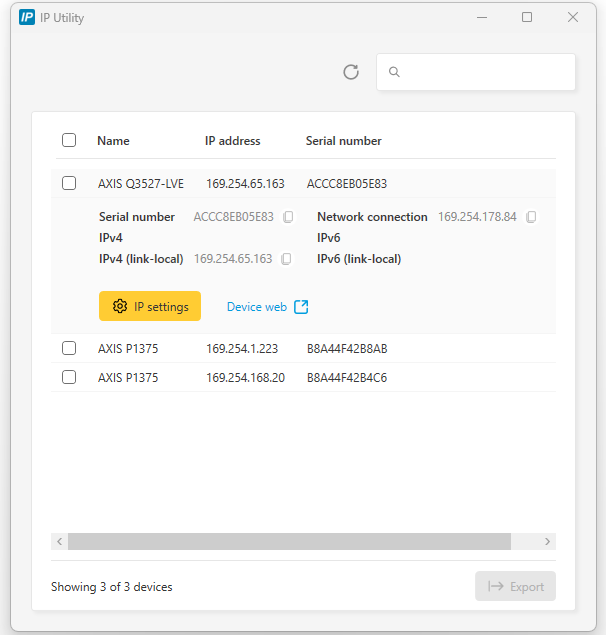Refresh the device list
This screenshot has width=606, height=635.
pyautogui.click(x=351, y=72)
